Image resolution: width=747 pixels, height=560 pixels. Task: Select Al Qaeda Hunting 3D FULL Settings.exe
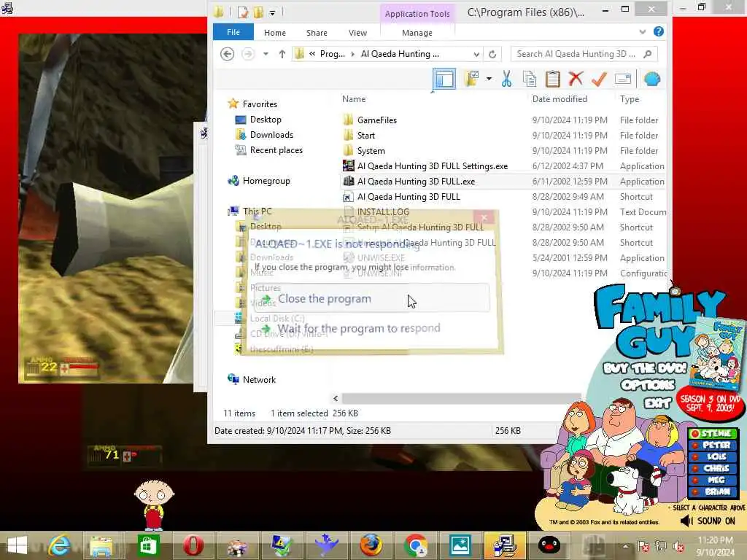pyautogui.click(x=433, y=166)
